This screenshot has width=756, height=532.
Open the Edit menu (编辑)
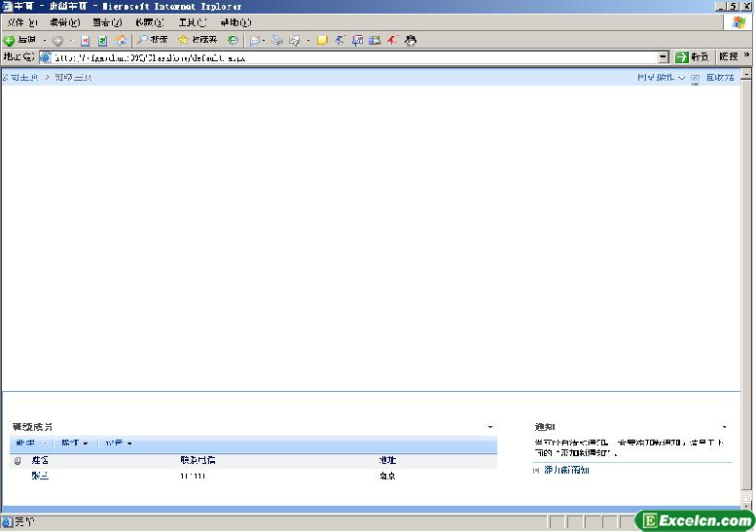point(64,22)
